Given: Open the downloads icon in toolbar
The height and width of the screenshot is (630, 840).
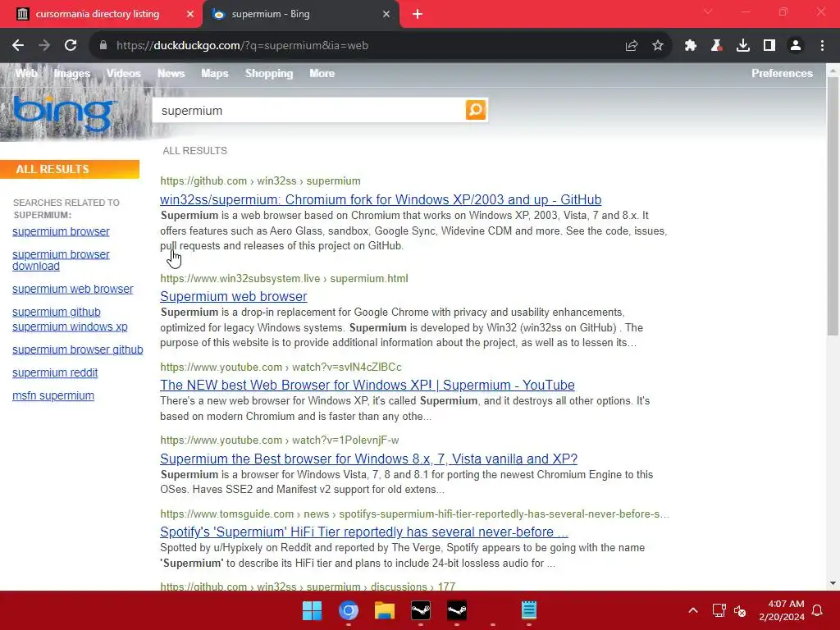Looking at the screenshot, I should coord(743,46).
